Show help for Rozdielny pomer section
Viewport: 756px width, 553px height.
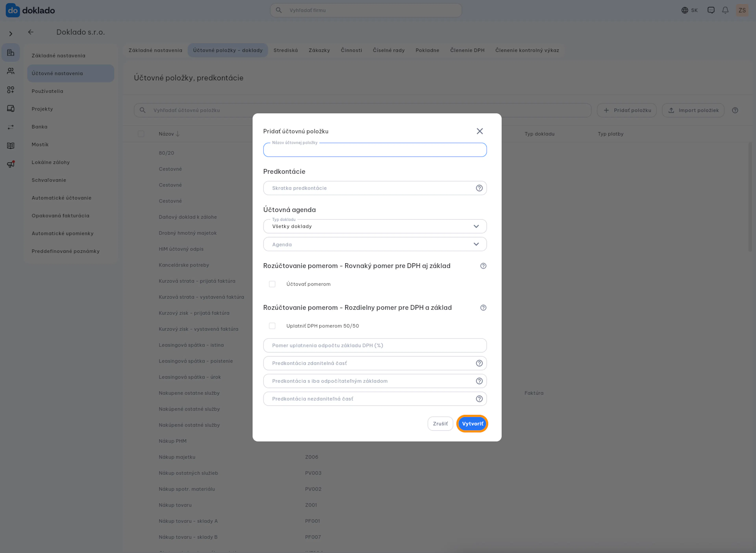coord(483,308)
